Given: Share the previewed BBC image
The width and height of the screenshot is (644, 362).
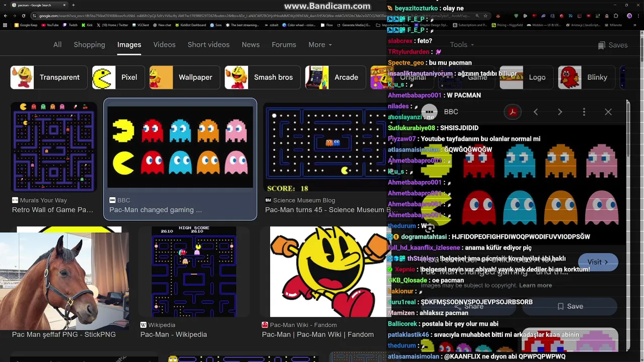Looking at the screenshot, I should 469,306.
